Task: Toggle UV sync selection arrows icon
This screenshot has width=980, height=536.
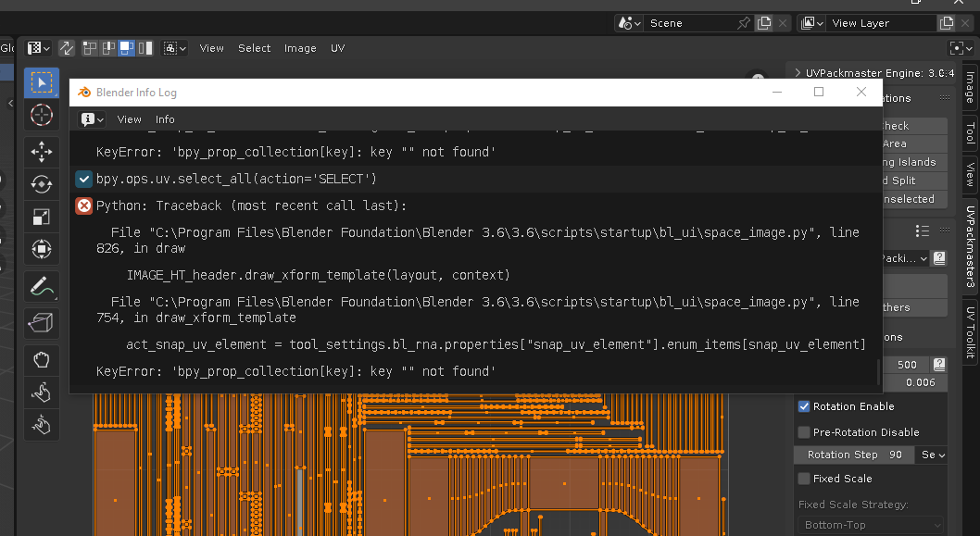Action: pos(67,48)
